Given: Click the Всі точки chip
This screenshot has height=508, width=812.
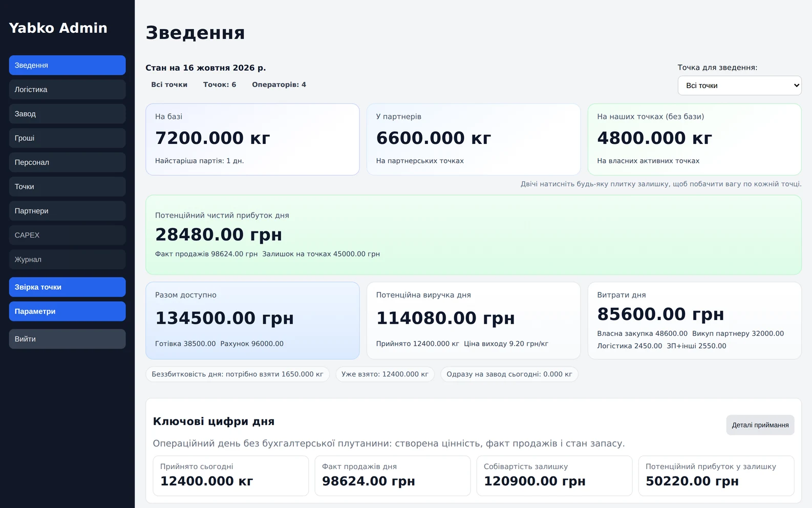Looking at the screenshot, I should point(169,84).
